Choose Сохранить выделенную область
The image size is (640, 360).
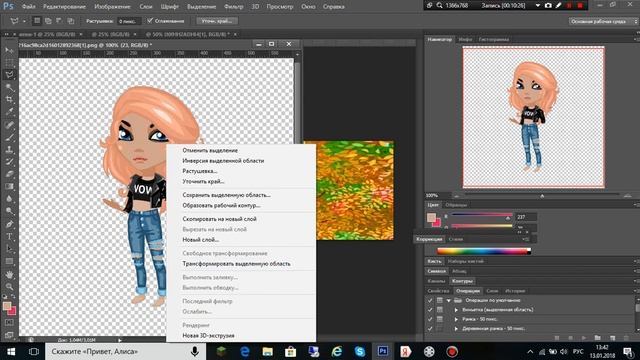(x=227, y=195)
